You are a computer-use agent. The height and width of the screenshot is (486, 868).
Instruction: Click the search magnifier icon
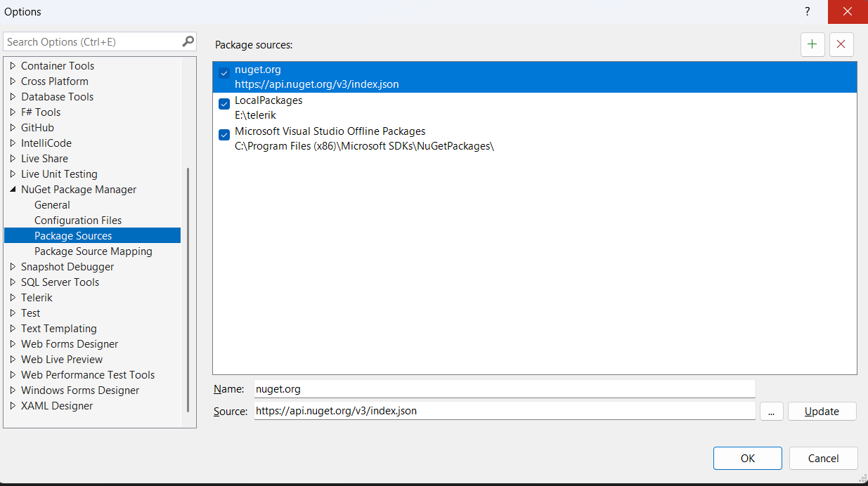click(188, 41)
